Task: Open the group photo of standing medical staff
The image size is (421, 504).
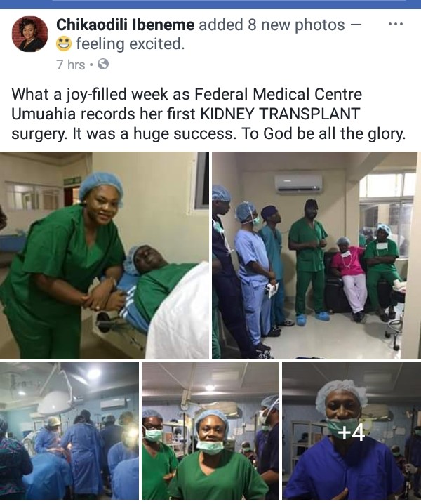Action: (316, 256)
